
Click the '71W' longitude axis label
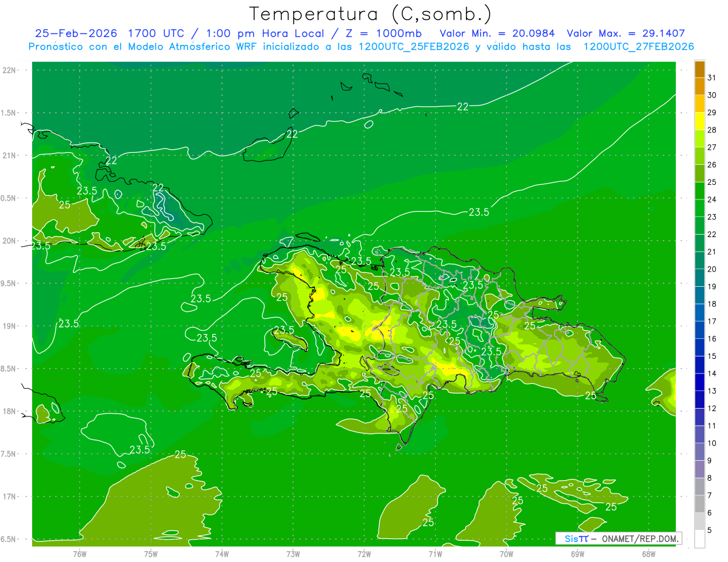click(435, 555)
